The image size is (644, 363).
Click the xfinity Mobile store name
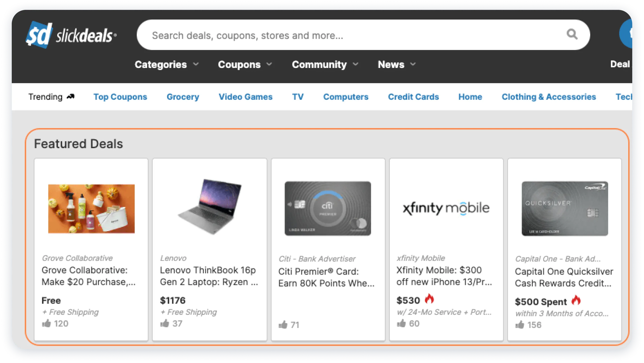coord(421,258)
